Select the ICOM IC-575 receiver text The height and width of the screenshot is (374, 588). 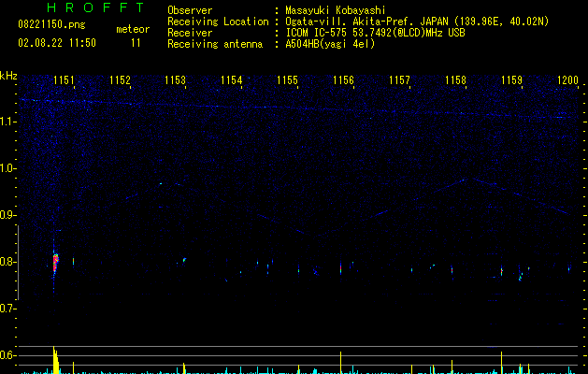click(375, 33)
